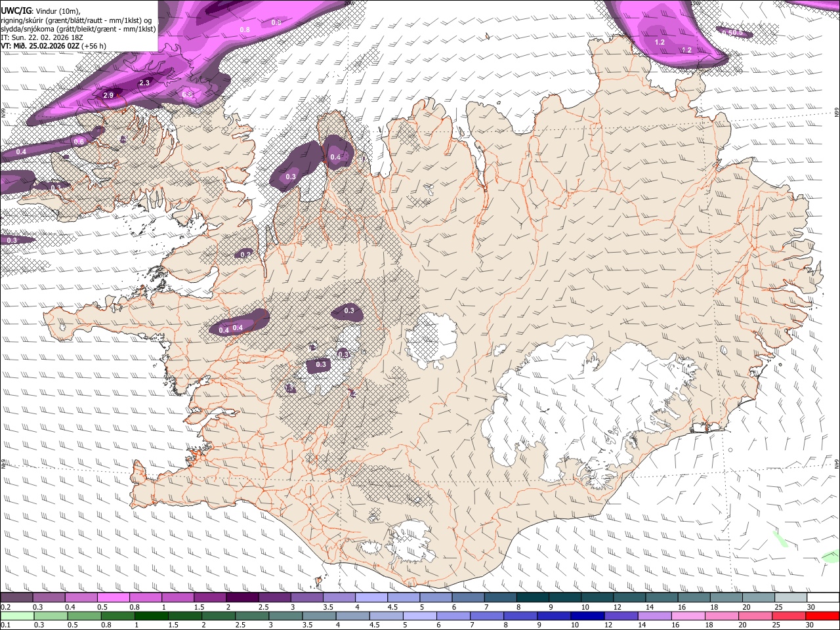The image size is (840, 630).
Task: Click the '0.6' precipitation value on the map
Action: (x=79, y=142)
